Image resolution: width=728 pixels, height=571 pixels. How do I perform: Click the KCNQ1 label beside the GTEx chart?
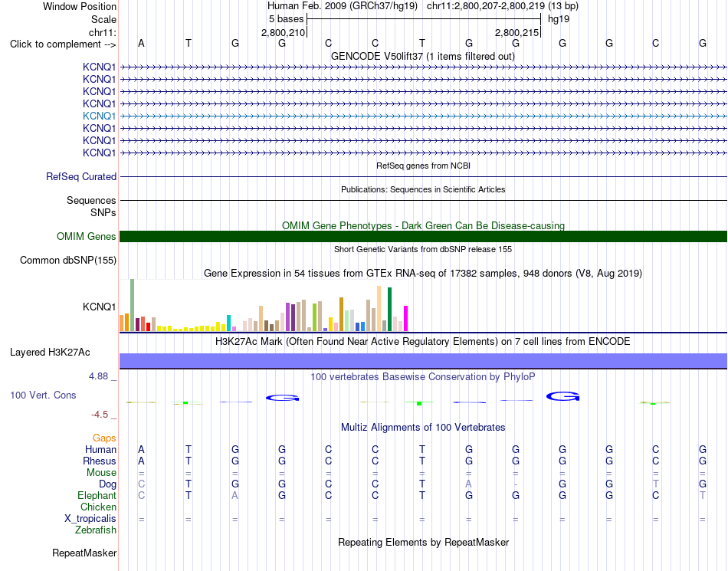pos(99,307)
